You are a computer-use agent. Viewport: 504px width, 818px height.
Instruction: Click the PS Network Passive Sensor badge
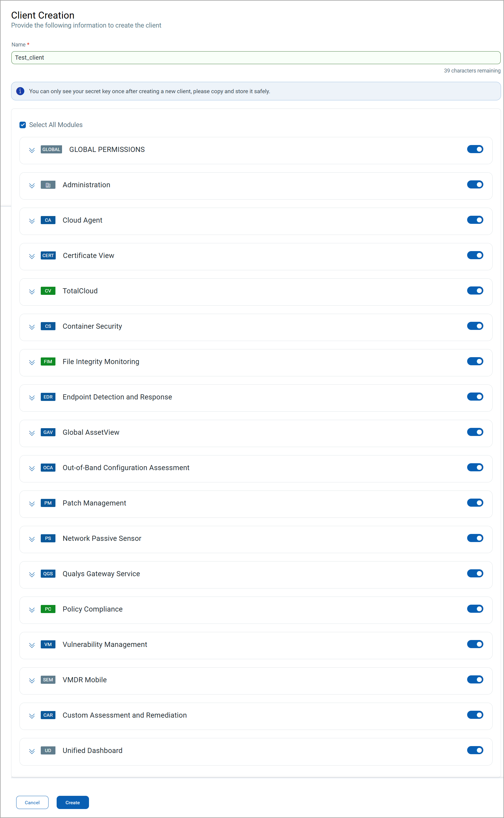(x=48, y=538)
